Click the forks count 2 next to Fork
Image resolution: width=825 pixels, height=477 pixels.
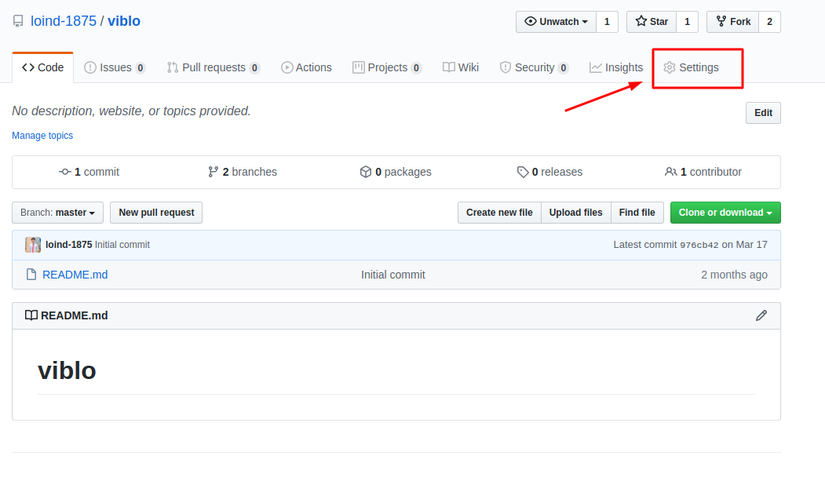click(x=770, y=22)
